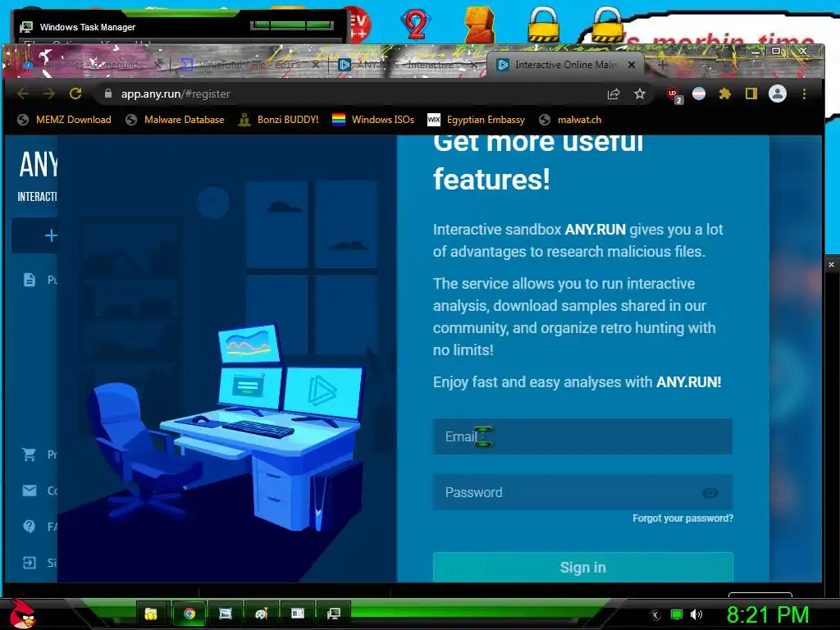Open contacts envelope icon in sidebar
The image size is (840, 630).
30,491
